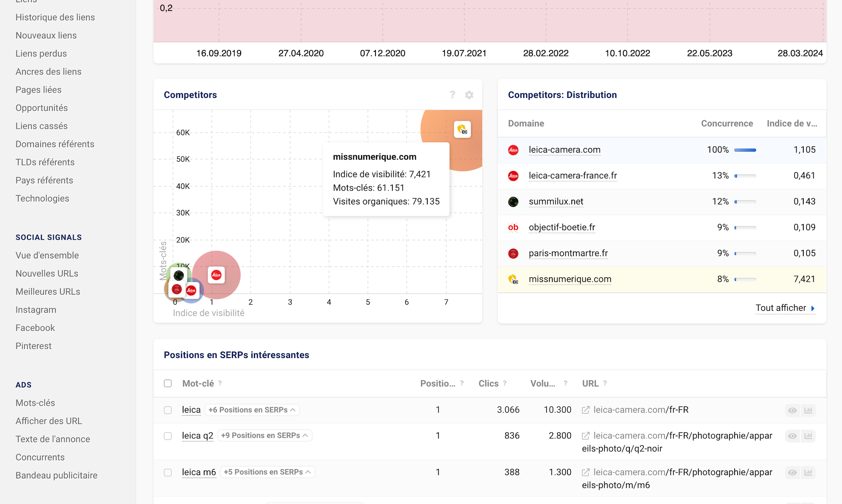Click the arrow icon beside Tout afficher
The height and width of the screenshot is (504, 842).
[x=813, y=308]
